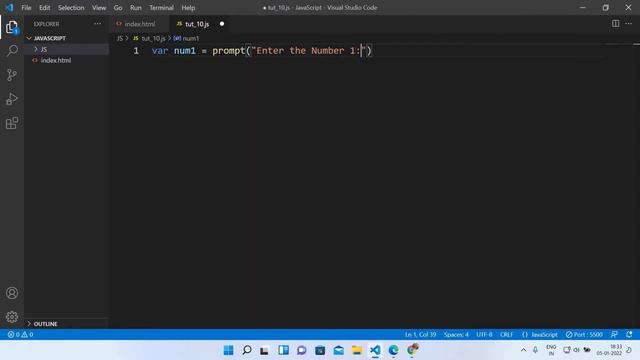The image size is (640, 360).
Task: Open the clock and date in system tray
Action: click(609, 350)
